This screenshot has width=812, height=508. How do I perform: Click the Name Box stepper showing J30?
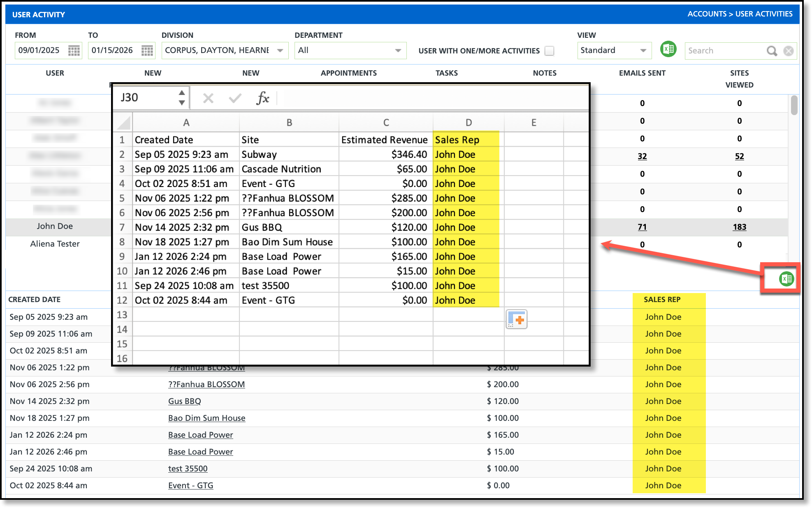(x=182, y=98)
